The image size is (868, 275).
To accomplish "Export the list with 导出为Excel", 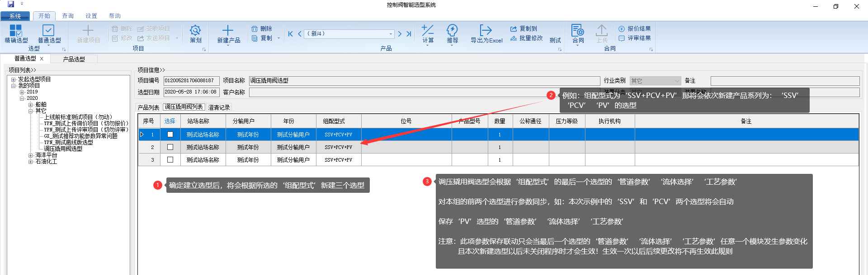I will pos(486,31).
